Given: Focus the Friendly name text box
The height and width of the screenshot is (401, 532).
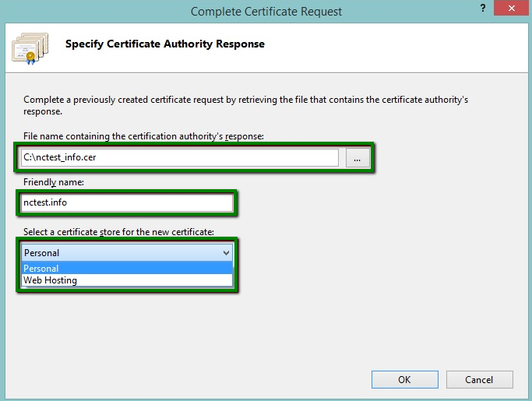Looking at the screenshot, I should pyautogui.click(x=126, y=202).
